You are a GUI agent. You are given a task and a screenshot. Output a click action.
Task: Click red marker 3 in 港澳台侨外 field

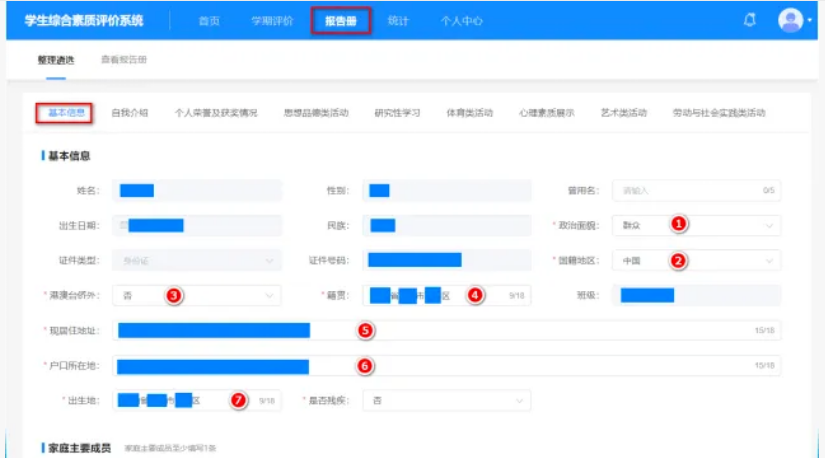click(174, 296)
